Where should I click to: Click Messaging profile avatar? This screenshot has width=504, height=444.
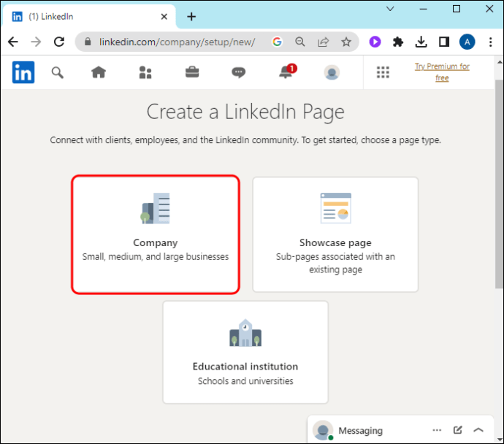coord(323,430)
